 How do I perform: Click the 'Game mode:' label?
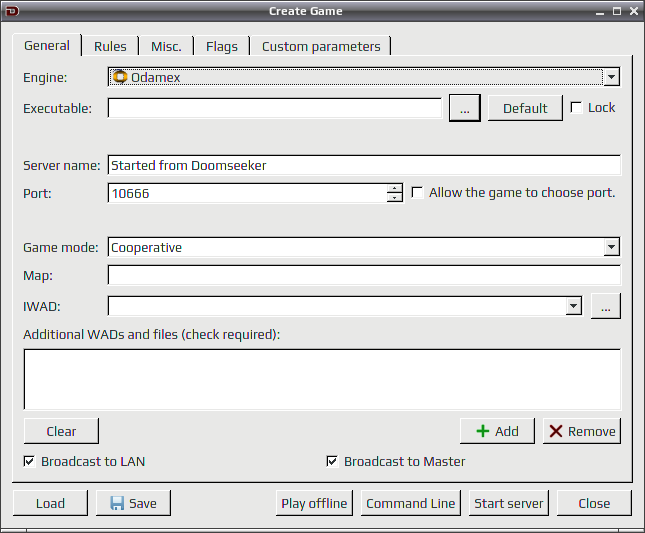coord(61,247)
